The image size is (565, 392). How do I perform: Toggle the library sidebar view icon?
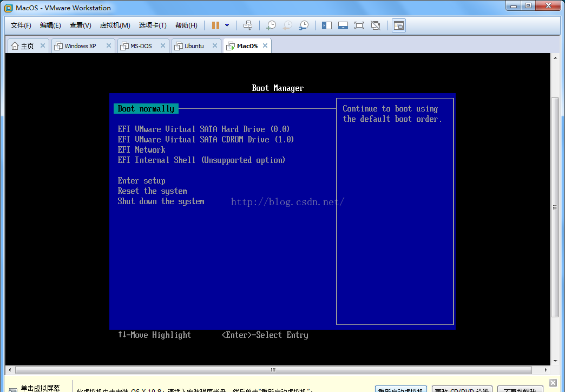click(326, 25)
